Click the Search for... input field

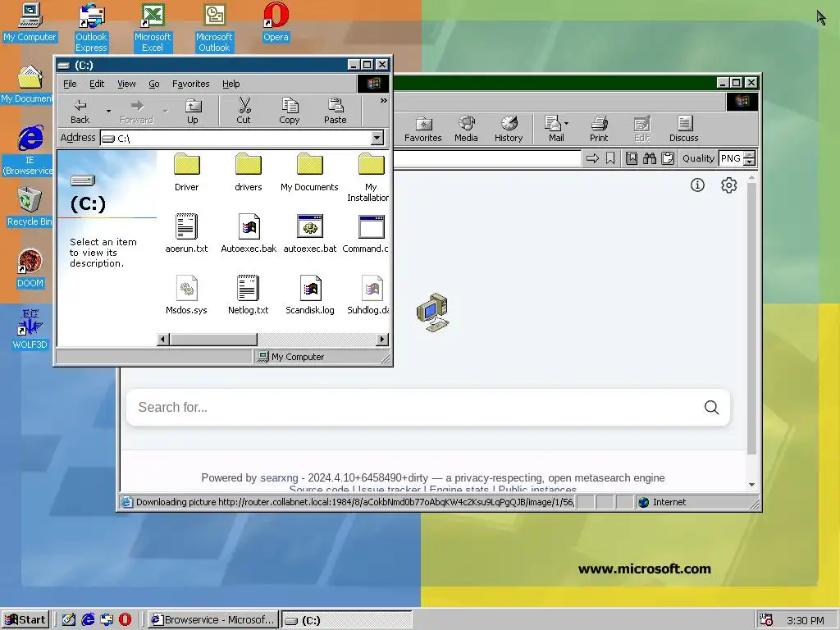[413, 407]
